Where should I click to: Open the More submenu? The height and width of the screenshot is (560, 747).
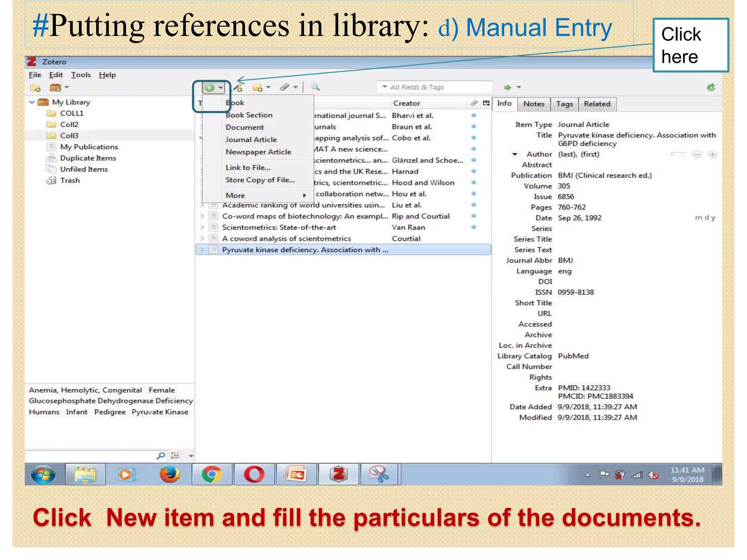(x=258, y=195)
